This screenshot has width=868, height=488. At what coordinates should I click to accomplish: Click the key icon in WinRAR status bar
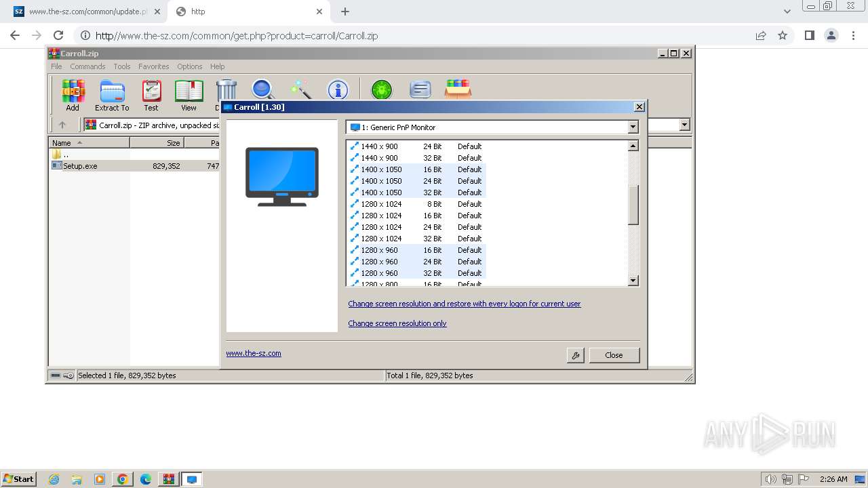tap(68, 375)
